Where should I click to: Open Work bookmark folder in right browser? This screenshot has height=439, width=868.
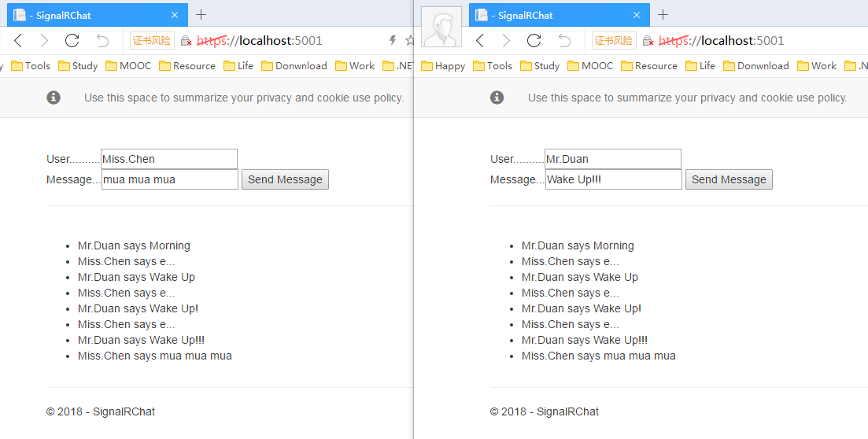(817, 66)
